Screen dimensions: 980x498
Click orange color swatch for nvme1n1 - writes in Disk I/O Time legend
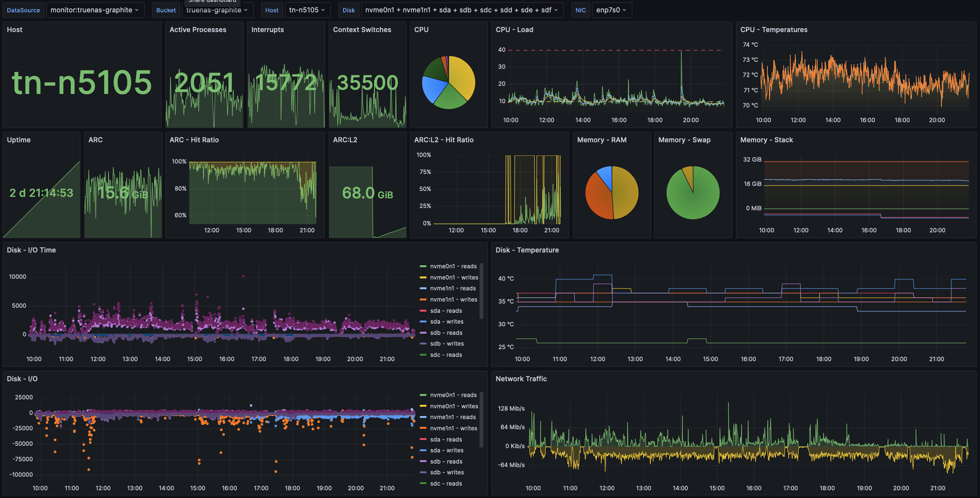(x=423, y=300)
